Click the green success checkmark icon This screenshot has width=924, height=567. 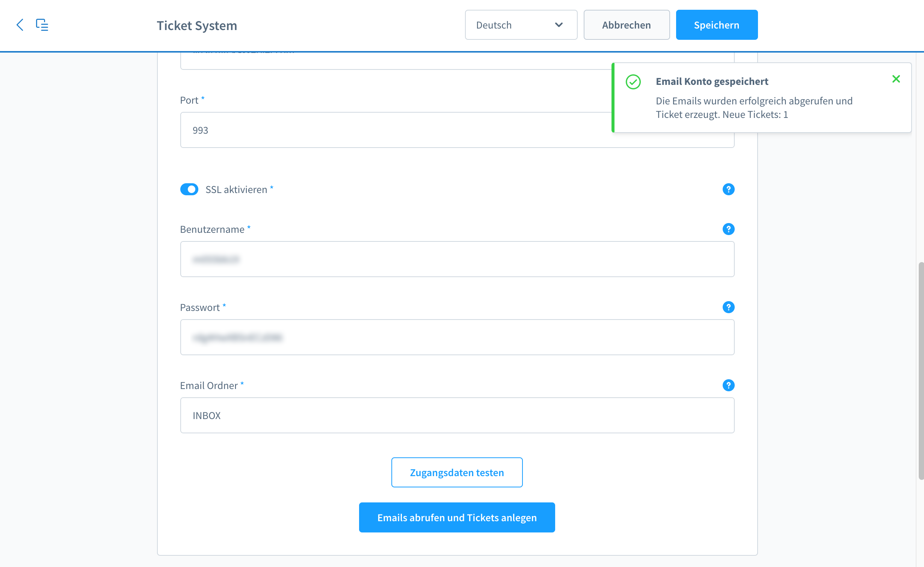coord(633,82)
